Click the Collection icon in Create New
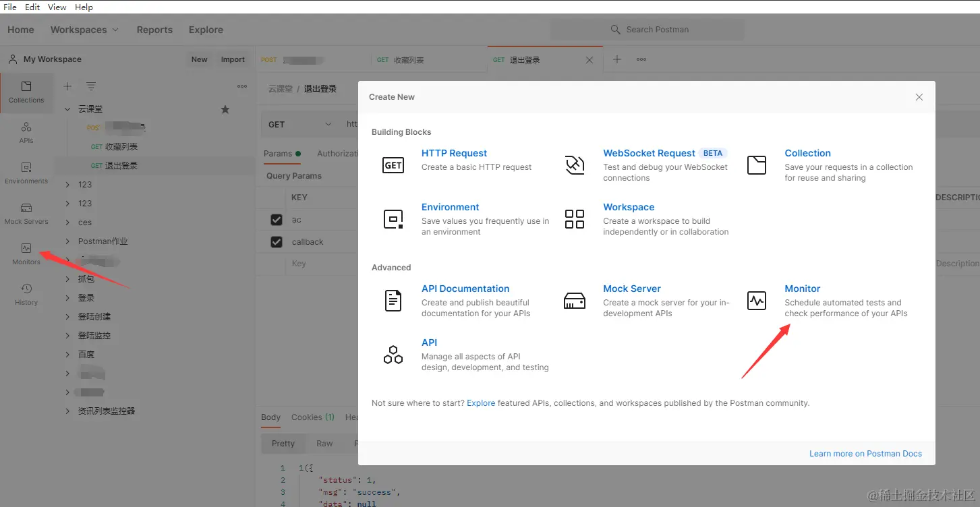This screenshot has height=507, width=980. tap(757, 165)
